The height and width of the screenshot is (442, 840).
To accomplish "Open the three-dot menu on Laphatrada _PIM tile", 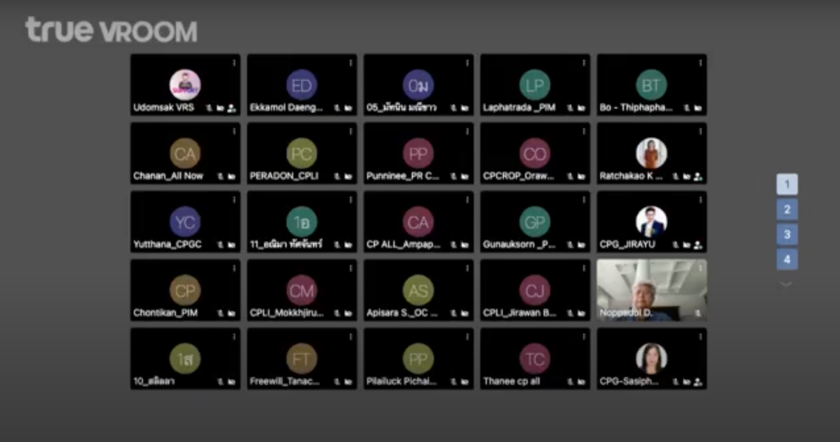I will click(x=584, y=62).
